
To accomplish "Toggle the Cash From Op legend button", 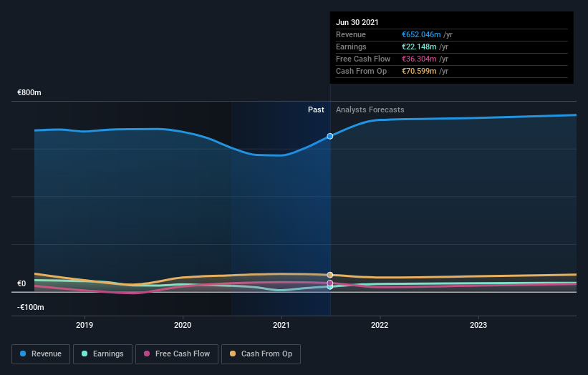I will [x=261, y=354].
